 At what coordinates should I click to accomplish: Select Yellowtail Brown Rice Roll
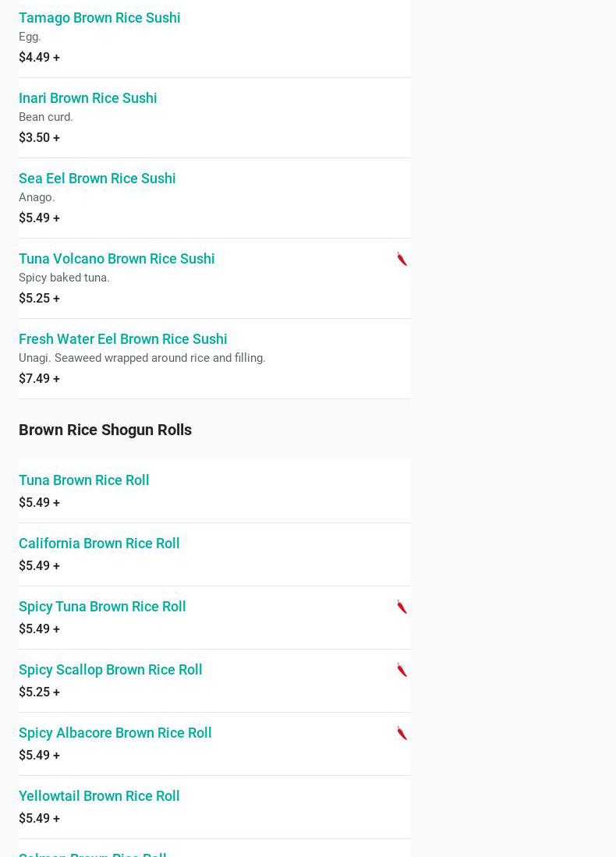99,795
